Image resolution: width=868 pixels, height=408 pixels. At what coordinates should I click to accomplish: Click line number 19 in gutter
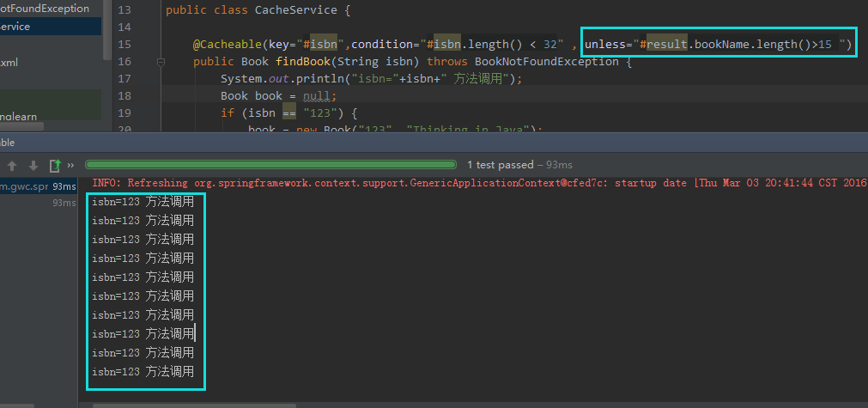coord(125,113)
